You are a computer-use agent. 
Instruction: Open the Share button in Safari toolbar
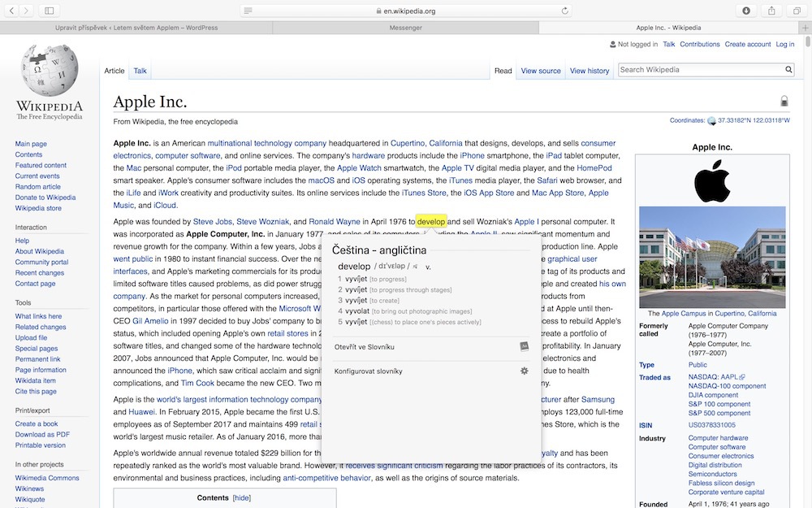(771, 11)
